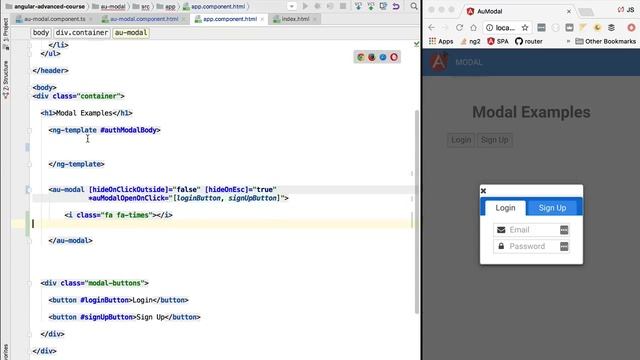Open the run configuration dropdown in IDE toolbar
Image resolution: width=640 pixels, height=360 pixels.
[x=291, y=6]
